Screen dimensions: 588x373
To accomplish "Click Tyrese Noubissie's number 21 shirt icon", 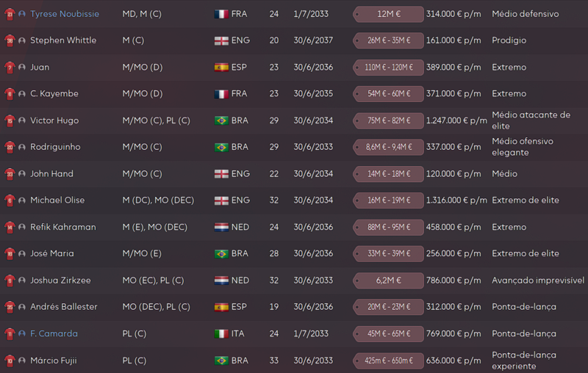I will click(x=10, y=15).
